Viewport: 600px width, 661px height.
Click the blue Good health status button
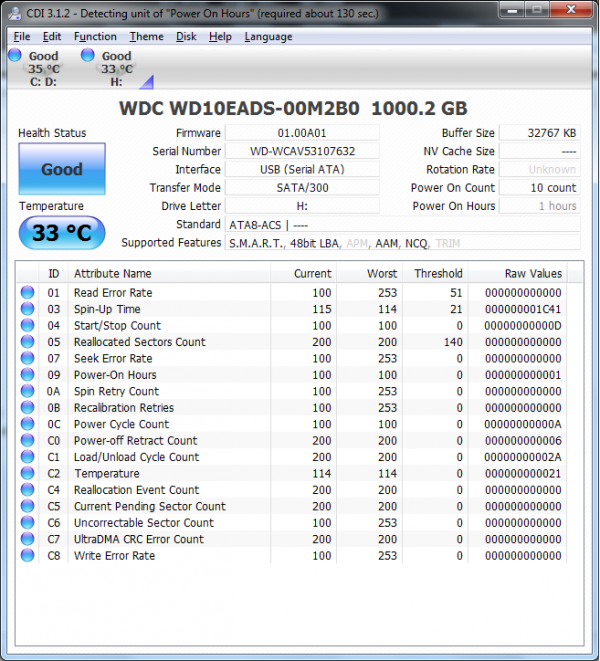62,169
